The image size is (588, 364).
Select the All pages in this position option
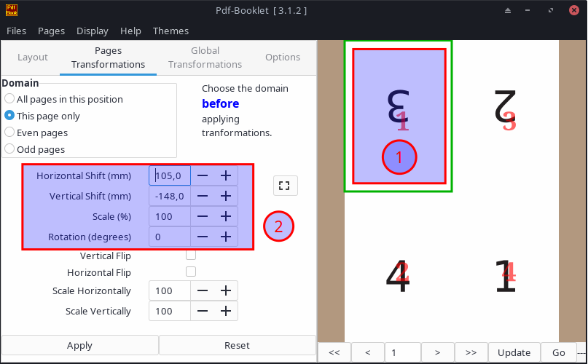pyautogui.click(x=9, y=99)
